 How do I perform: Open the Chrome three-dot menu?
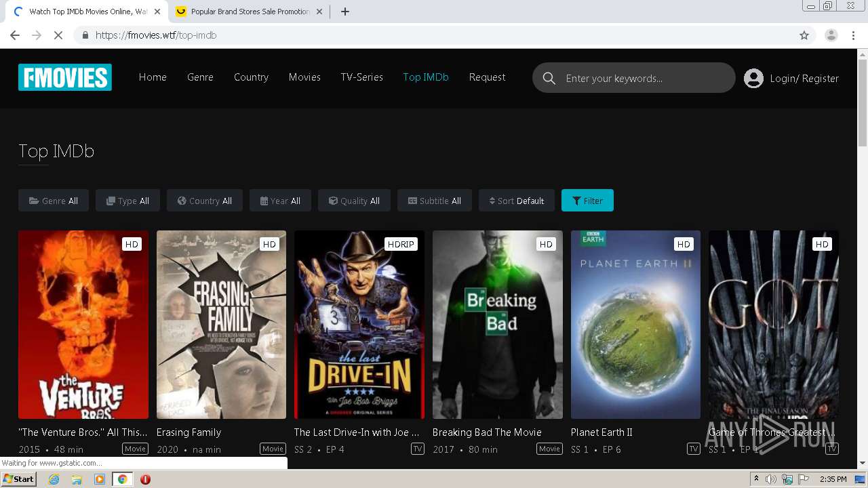(854, 35)
